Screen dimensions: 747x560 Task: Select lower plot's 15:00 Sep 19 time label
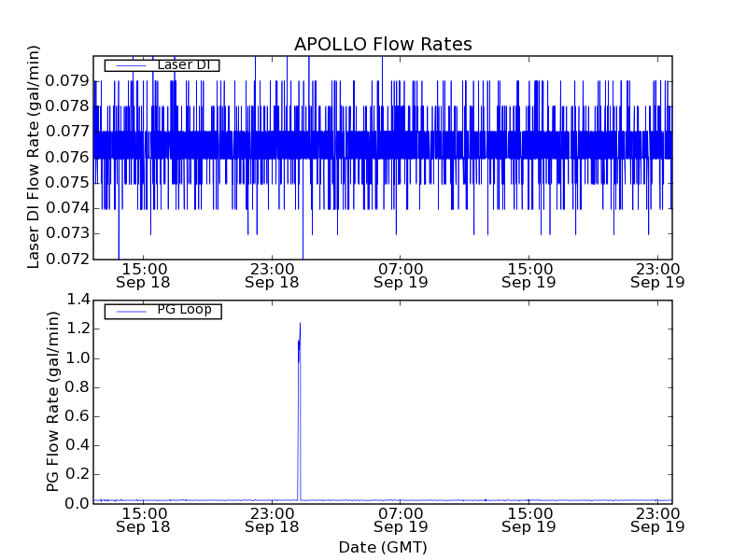tap(529, 520)
